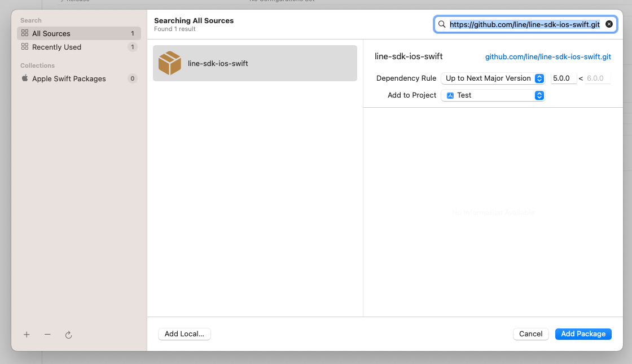The height and width of the screenshot is (364, 632).
Task: Click the package URL search field
Action: point(525,24)
